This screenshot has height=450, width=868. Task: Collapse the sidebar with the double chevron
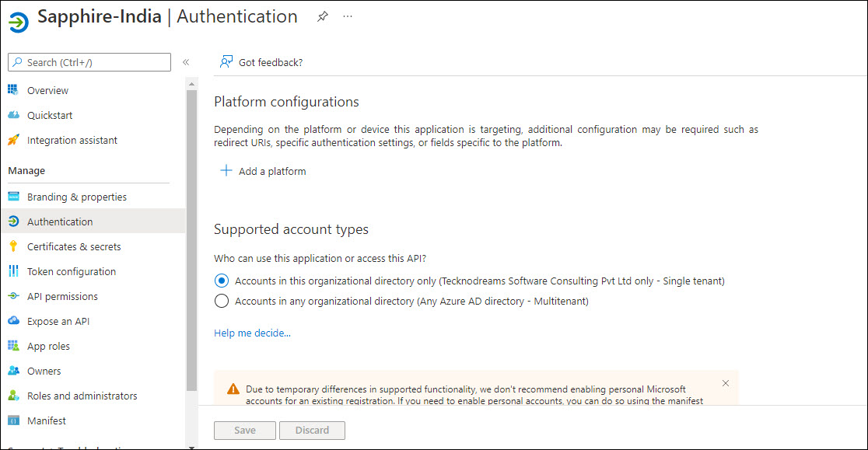(x=186, y=62)
